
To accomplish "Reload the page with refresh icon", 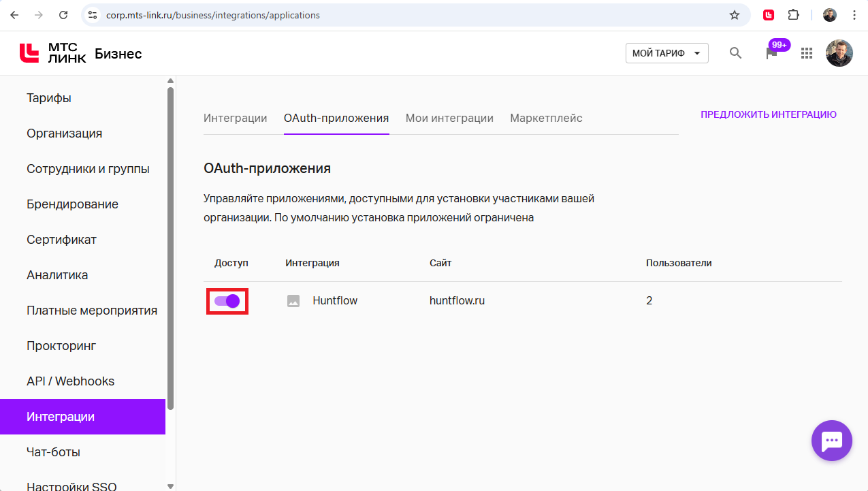I will tap(63, 15).
